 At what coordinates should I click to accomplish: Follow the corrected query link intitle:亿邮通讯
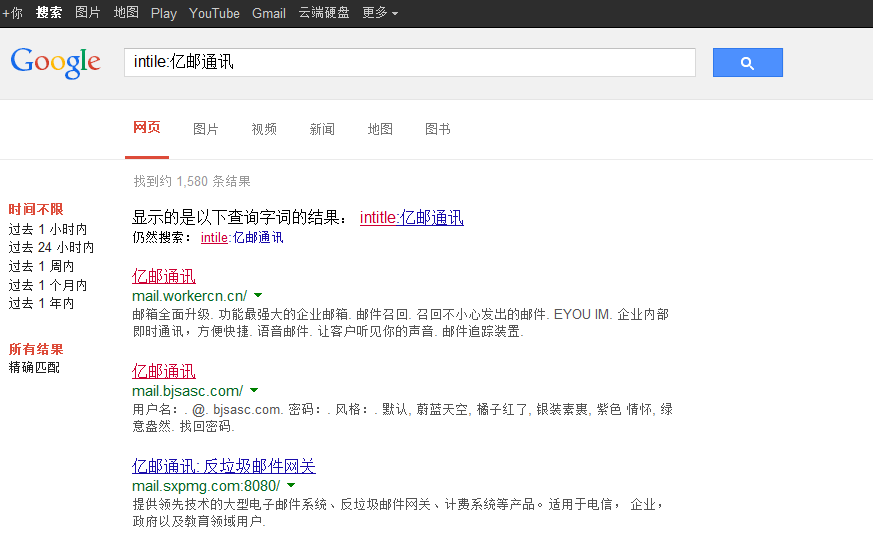(411, 218)
